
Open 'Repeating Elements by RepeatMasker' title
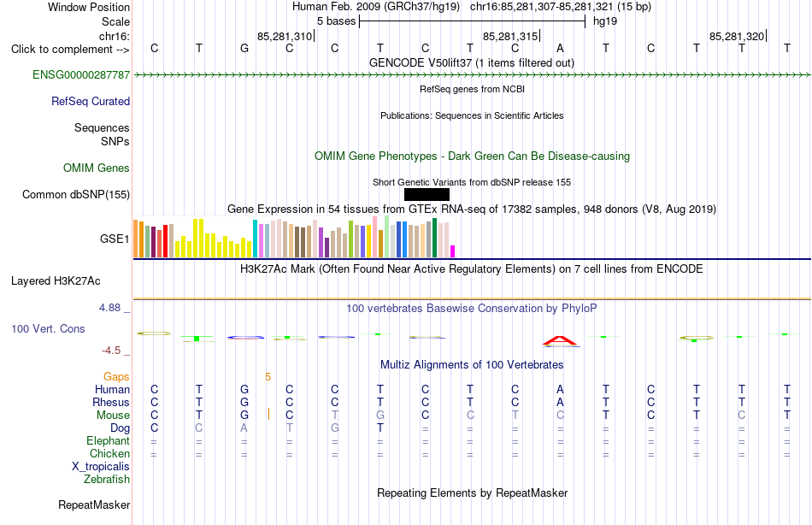[x=473, y=493]
